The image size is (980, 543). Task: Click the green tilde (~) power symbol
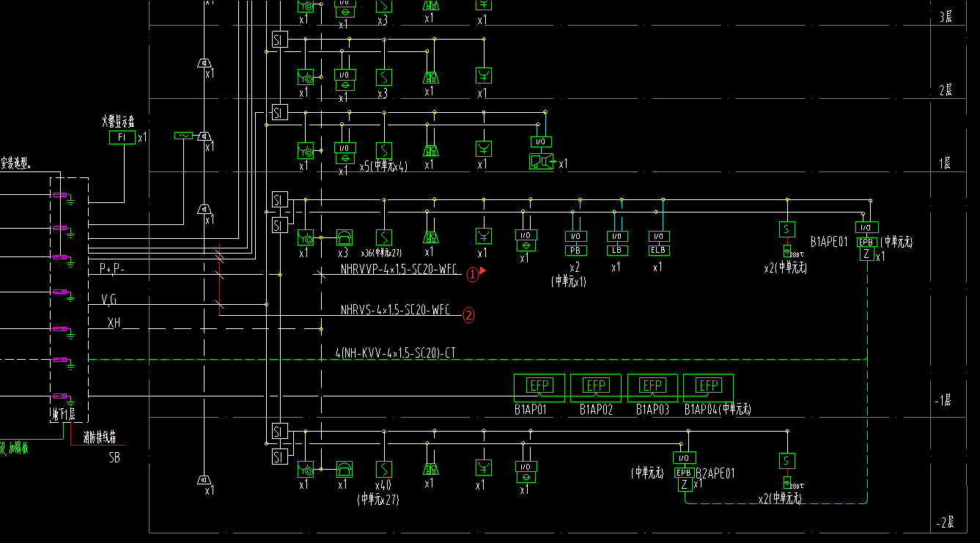[183, 136]
